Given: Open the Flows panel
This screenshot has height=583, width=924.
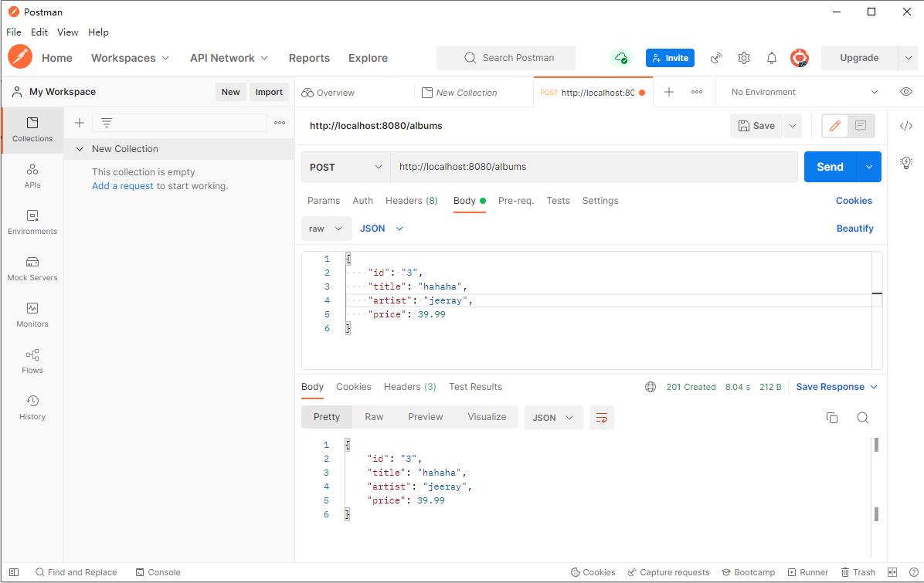Looking at the screenshot, I should 32,361.
